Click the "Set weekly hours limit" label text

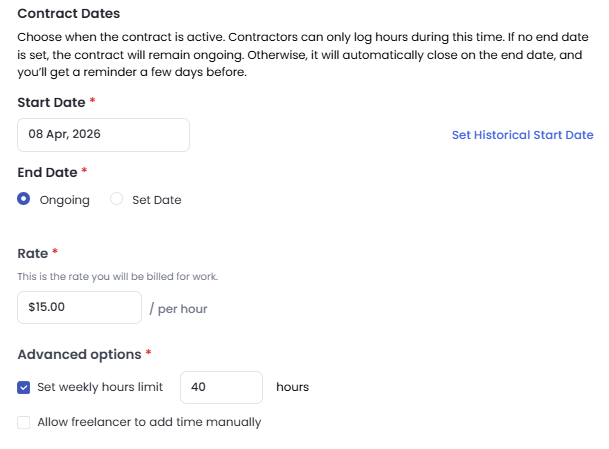[x=100, y=387]
